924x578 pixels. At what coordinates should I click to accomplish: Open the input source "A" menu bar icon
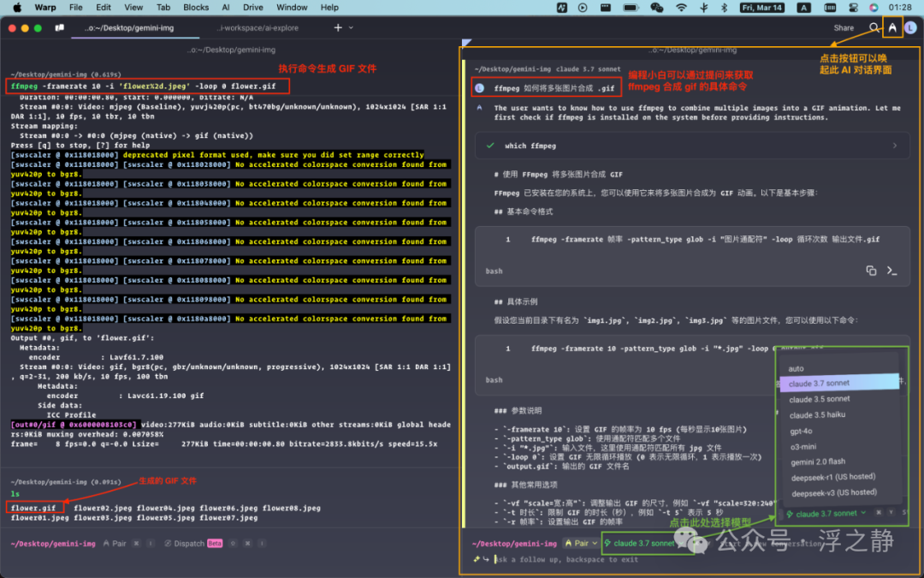pos(803,8)
